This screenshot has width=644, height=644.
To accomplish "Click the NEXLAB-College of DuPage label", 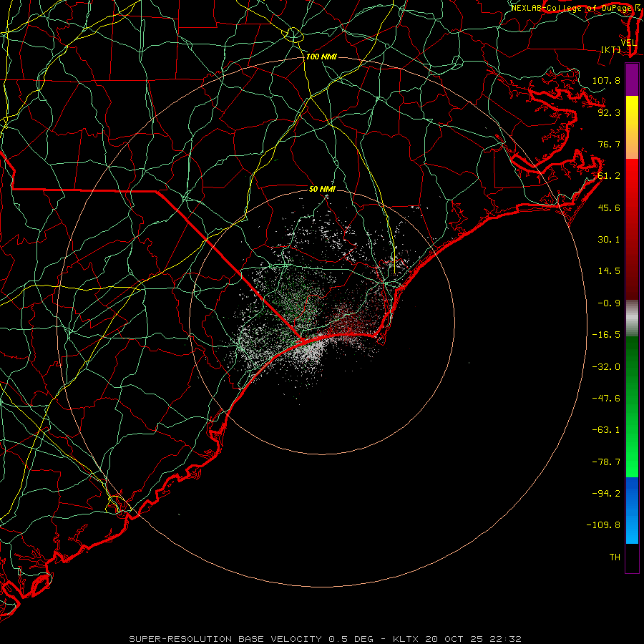I will click(x=572, y=8).
